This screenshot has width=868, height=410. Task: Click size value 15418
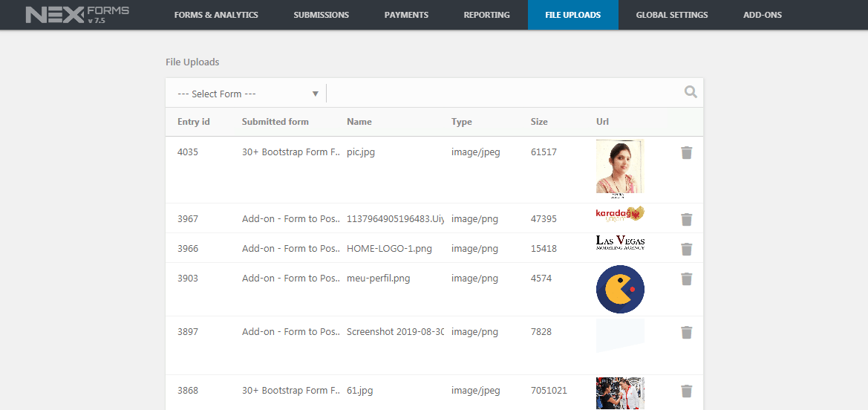[544, 249]
